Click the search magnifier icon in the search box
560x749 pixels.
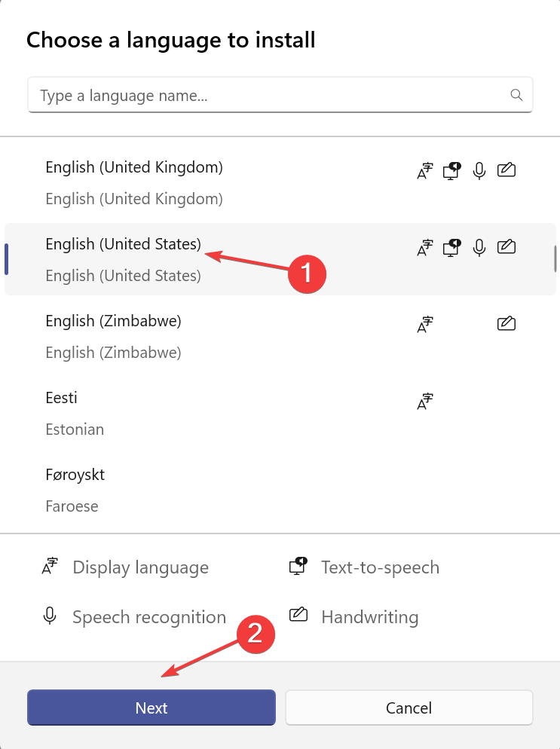pyautogui.click(x=516, y=95)
